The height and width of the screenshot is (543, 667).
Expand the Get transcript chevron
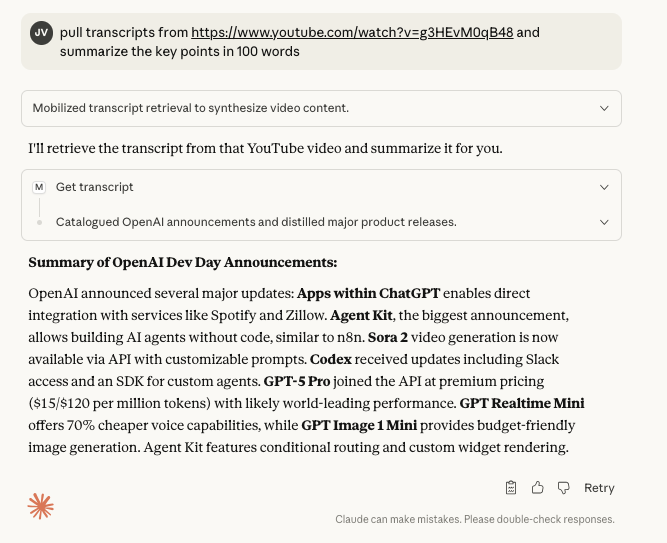[x=604, y=187]
